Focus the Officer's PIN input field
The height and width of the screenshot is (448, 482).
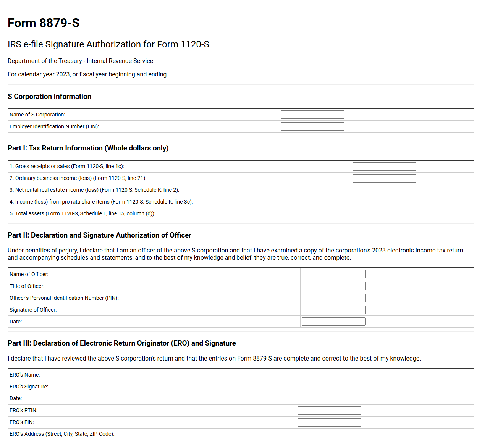333,298
